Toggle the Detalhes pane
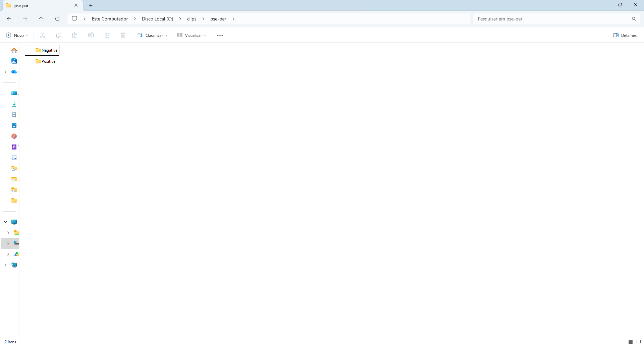This screenshot has height=346, width=644. click(625, 35)
